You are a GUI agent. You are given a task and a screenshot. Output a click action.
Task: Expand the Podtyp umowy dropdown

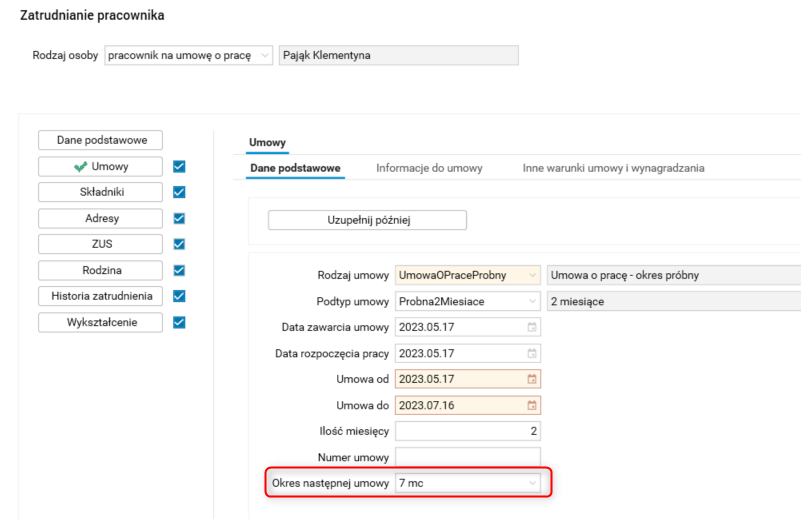tap(532, 301)
